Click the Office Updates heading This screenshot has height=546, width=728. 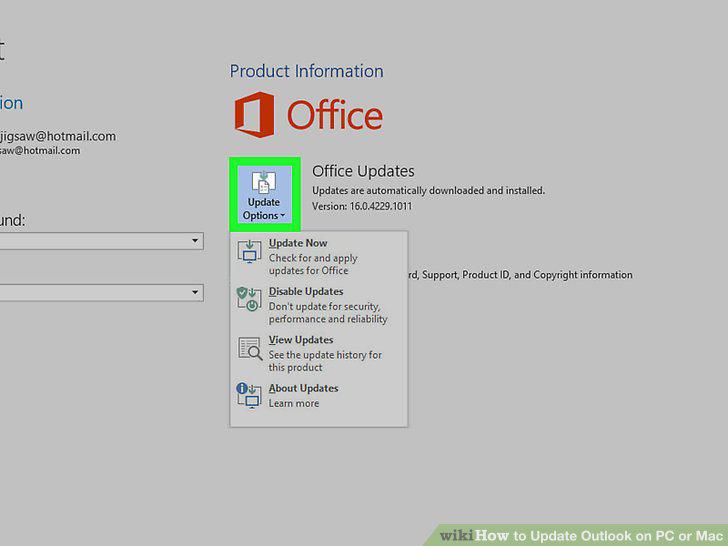pyautogui.click(x=363, y=171)
